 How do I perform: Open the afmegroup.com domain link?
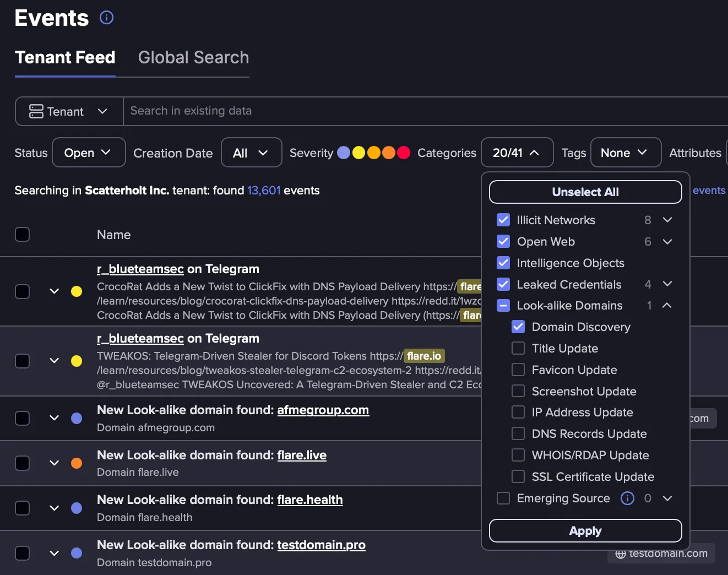[323, 410]
